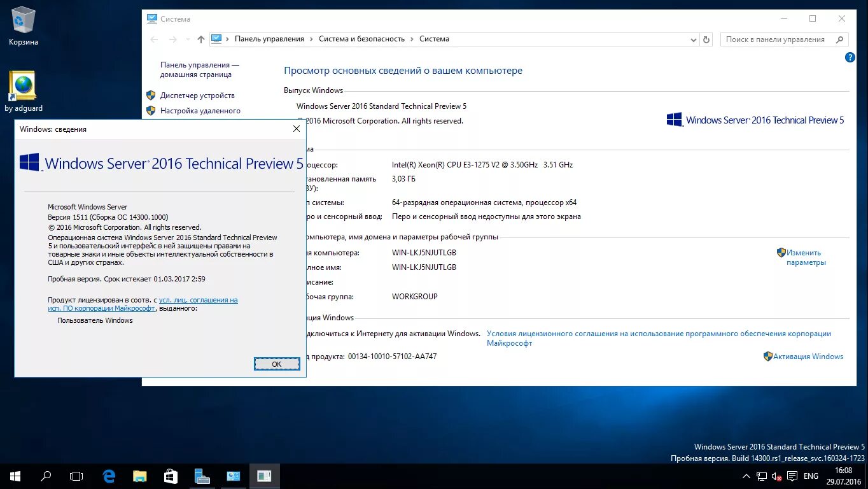Image resolution: width=868 pixels, height=489 pixels.
Task: Expand the chevron after 'Система и безопасность'
Action: click(412, 39)
